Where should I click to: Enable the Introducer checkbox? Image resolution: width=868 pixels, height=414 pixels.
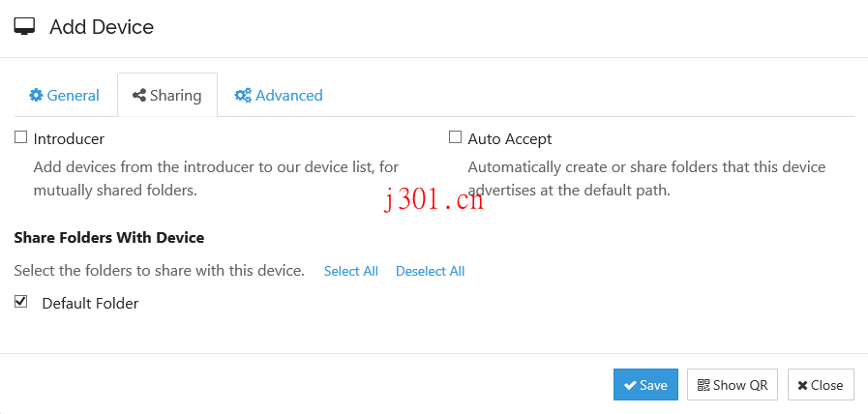tap(20, 138)
